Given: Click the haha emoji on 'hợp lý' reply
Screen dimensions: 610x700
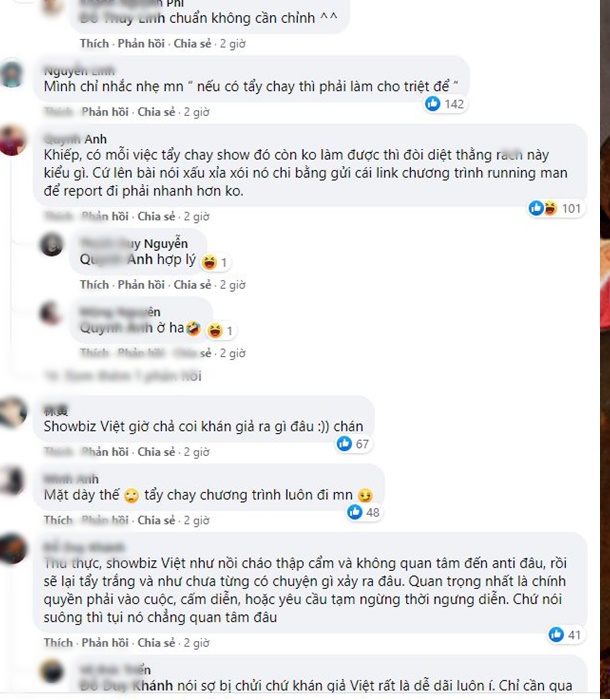Looking at the screenshot, I should pos(209,262).
